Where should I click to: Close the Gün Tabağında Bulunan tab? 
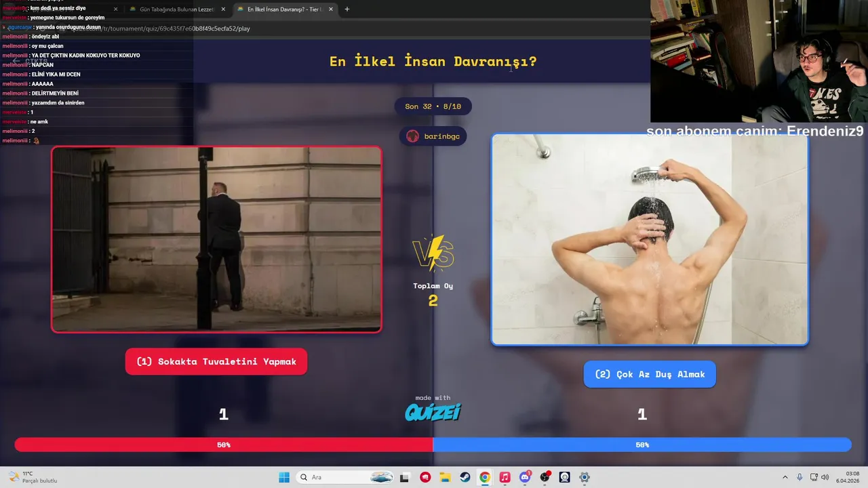coord(223,9)
